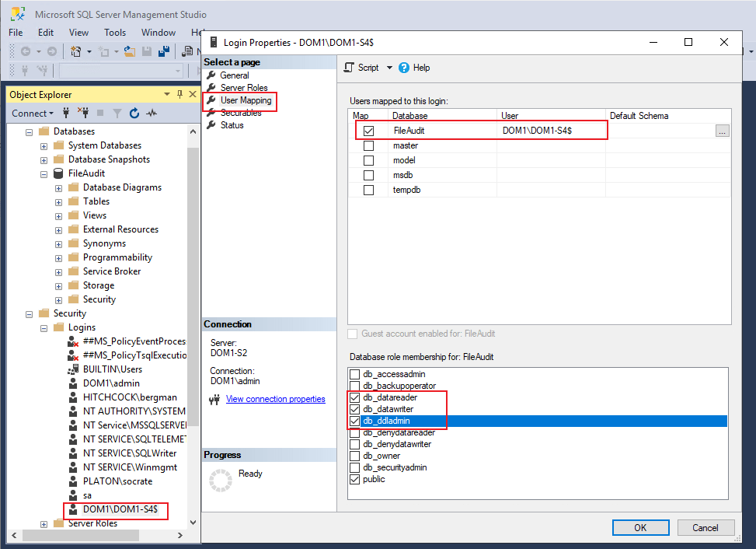The width and height of the screenshot is (756, 549).
Task: Click the Save All toolbar icon
Action: coord(164,51)
